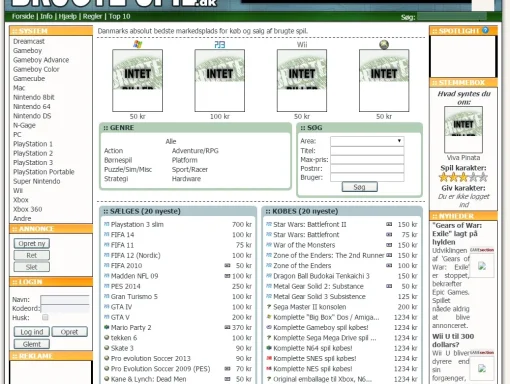Click platform icon beside Komplette Gameboy spil købes
Image resolution: width=510 pixels, height=384 pixels.
click(x=269, y=327)
